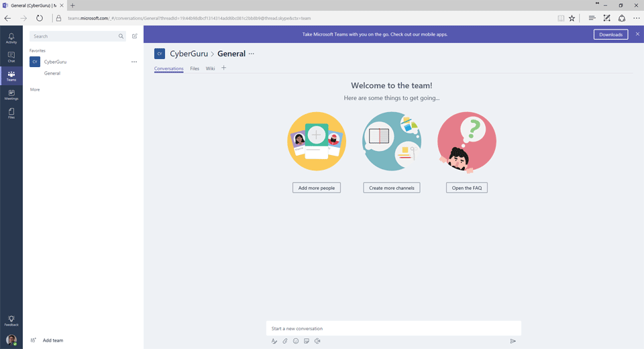Click the browser address bar URL
The width and height of the screenshot is (644, 349).
tap(189, 18)
